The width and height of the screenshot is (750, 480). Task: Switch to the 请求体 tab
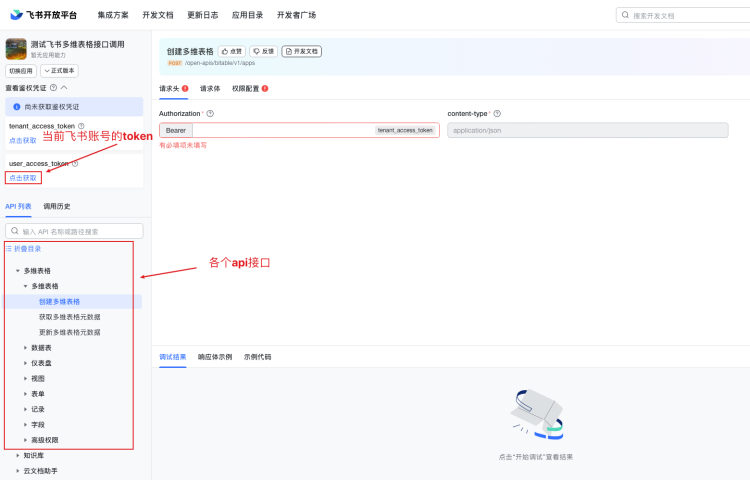[211, 88]
